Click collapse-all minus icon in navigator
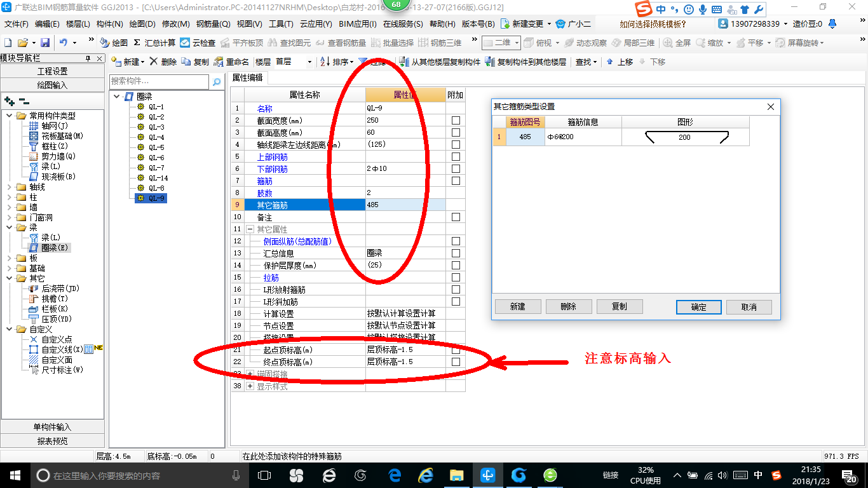Screen dimensions: 868x488 24,100
